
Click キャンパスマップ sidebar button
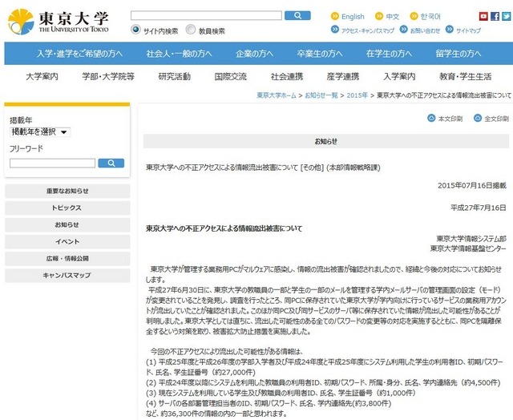[67, 276]
